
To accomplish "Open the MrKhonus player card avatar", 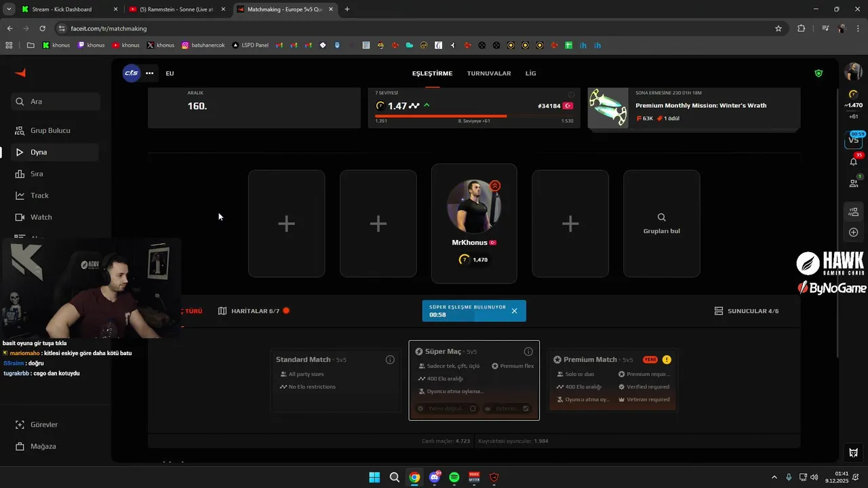I will [x=474, y=207].
